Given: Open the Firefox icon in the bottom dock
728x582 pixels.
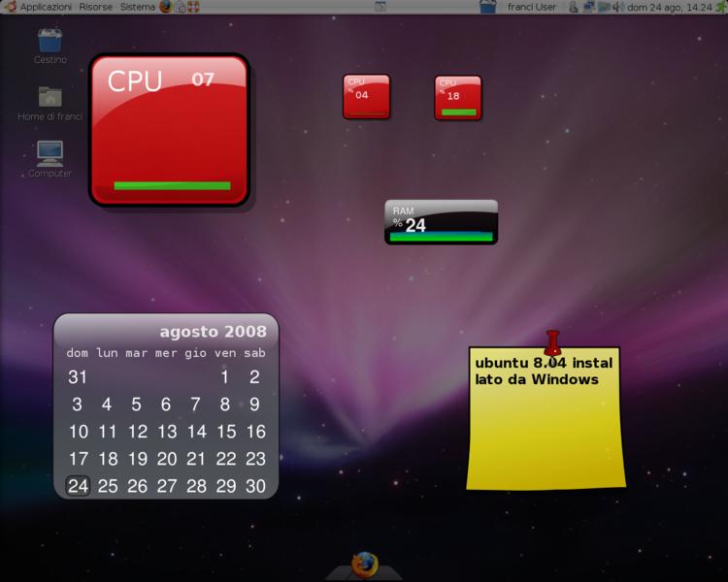Looking at the screenshot, I should click(x=364, y=564).
